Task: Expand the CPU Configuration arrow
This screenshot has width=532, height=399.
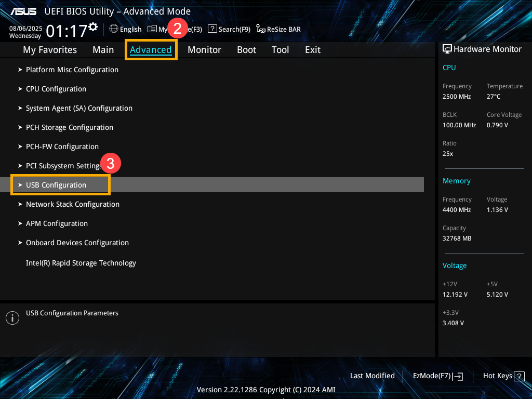Action: pos(20,89)
